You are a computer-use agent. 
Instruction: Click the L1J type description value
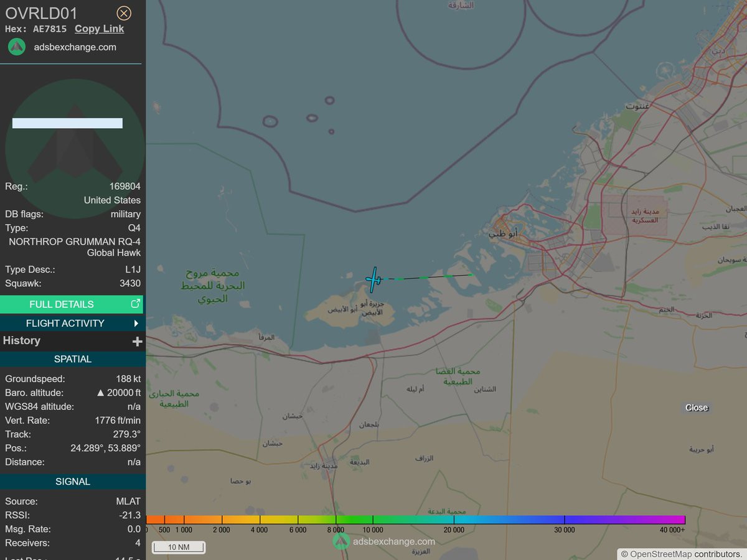click(133, 269)
